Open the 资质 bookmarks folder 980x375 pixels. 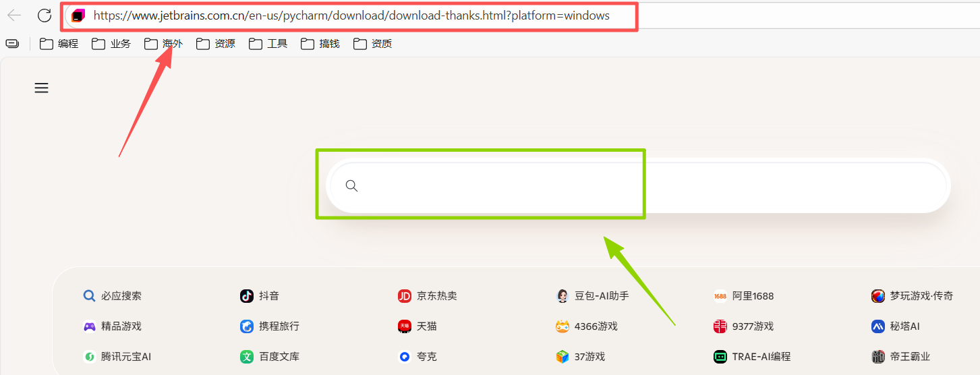pos(372,44)
